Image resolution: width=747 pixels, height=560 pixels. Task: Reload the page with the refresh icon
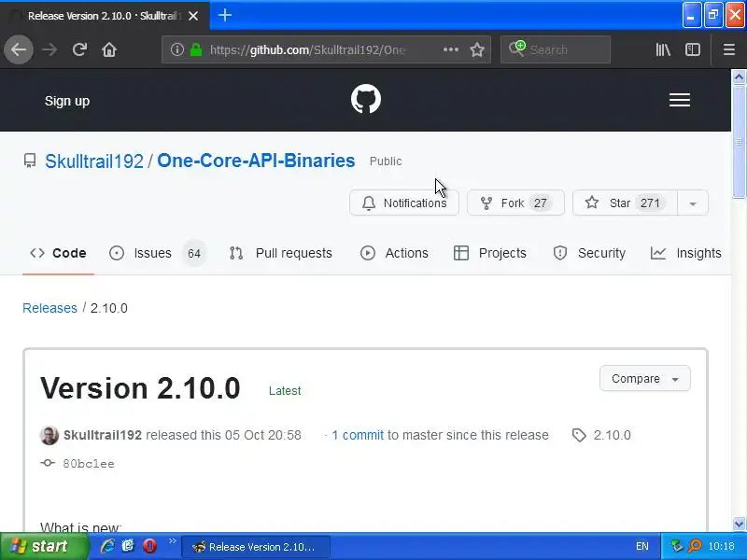(x=79, y=49)
